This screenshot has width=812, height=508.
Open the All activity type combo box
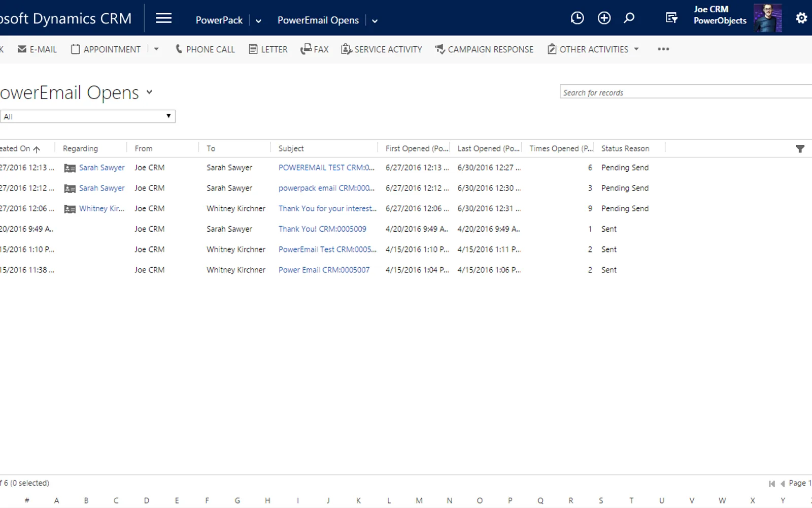pyautogui.click(x=88, y=116)
